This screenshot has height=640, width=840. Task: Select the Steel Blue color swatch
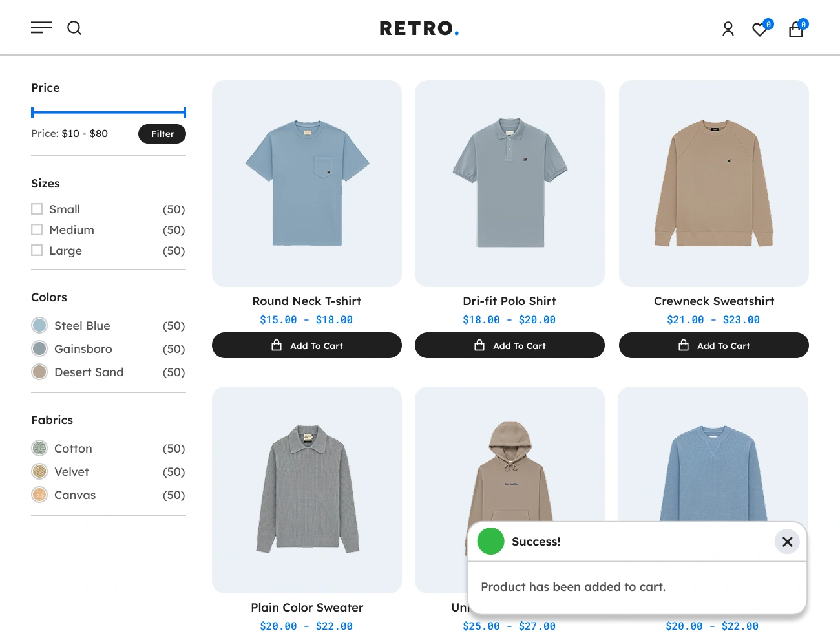pos(39,325)
